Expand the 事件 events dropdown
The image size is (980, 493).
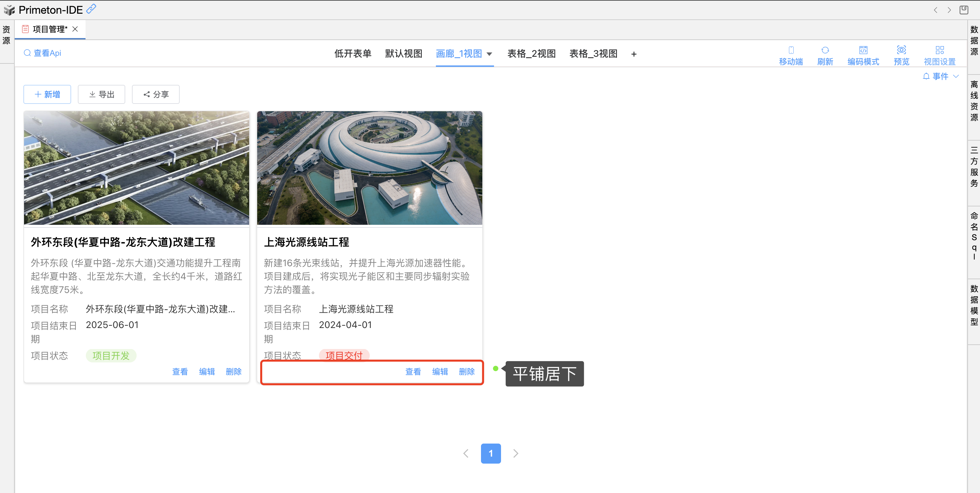(941, 76)
